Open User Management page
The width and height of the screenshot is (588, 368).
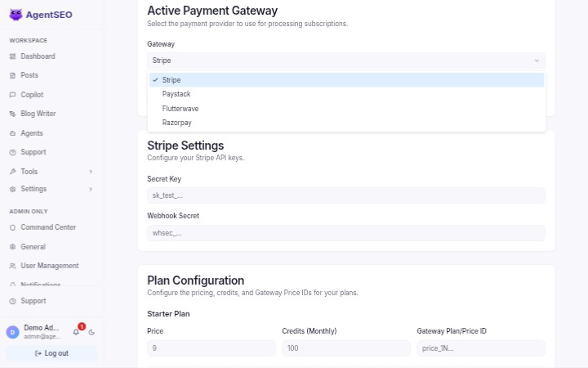coord(50,266)
